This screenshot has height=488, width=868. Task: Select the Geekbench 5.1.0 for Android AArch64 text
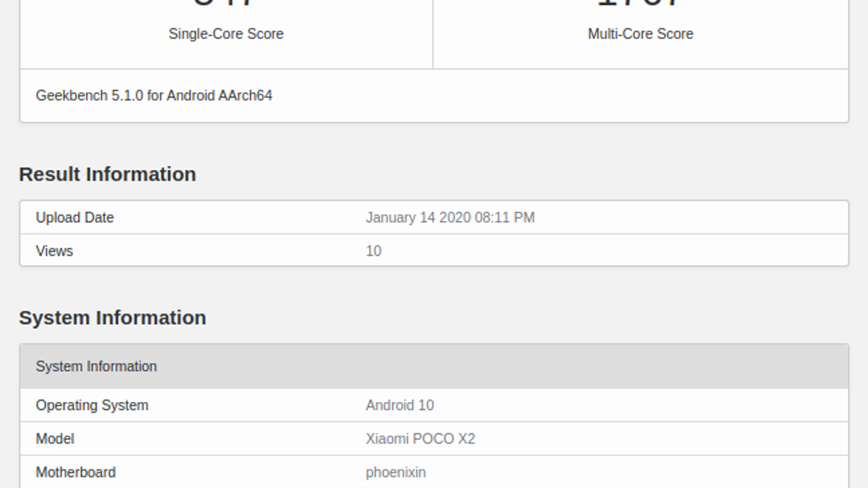154,95
